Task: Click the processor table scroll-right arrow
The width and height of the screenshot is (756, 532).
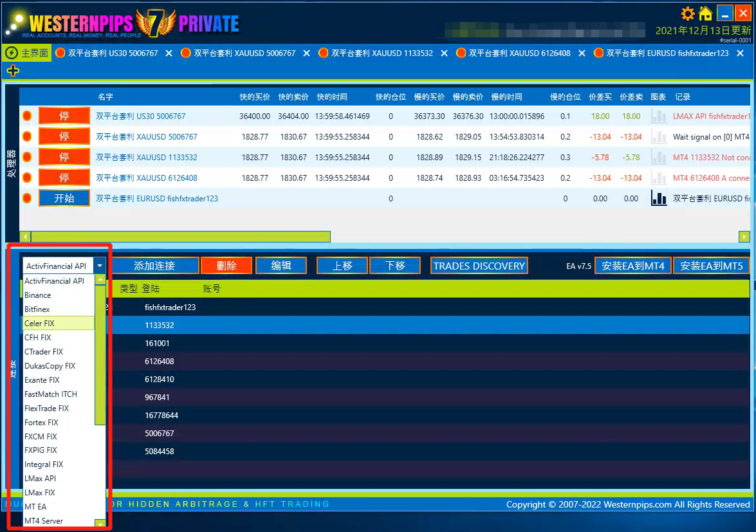Action: click(x=744, y=237)
